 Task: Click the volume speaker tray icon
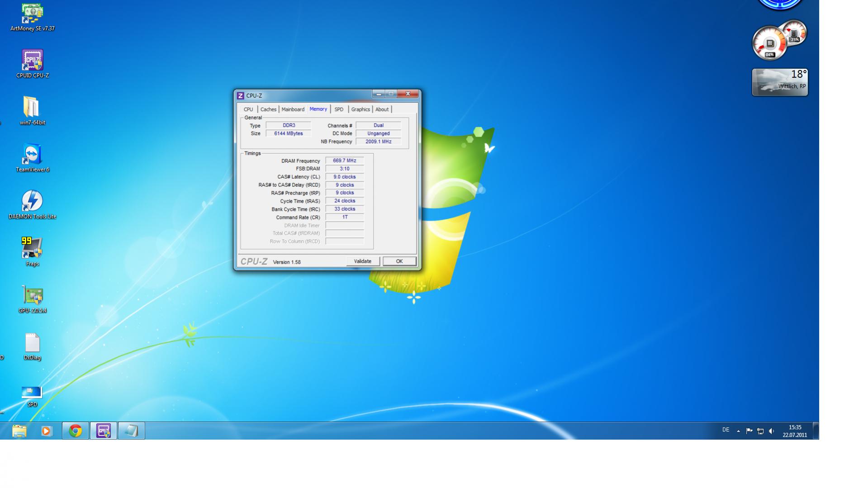[771, 431]
